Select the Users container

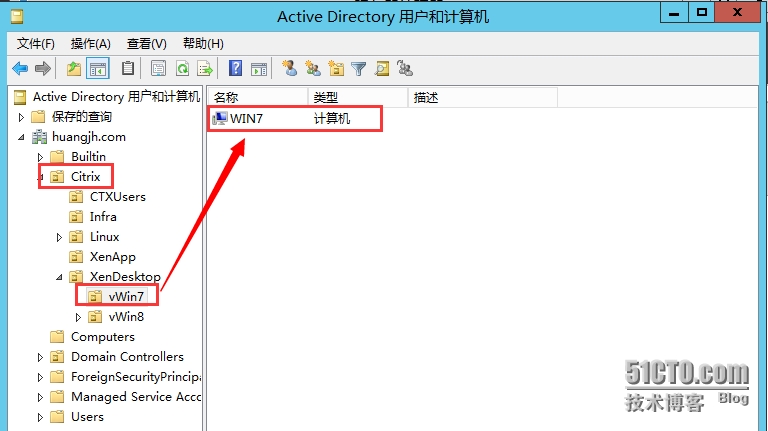click(87, 417)
